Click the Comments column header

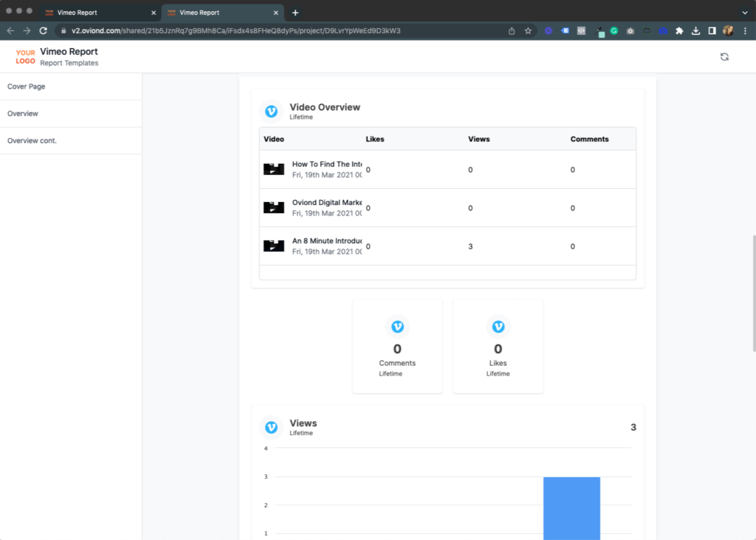[x=589, y=139]
